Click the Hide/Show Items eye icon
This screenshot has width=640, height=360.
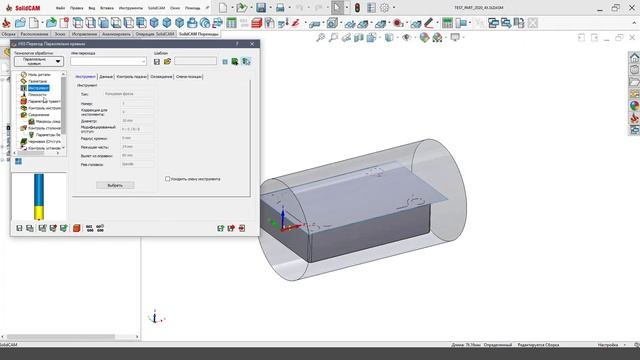tap(406, 38)
